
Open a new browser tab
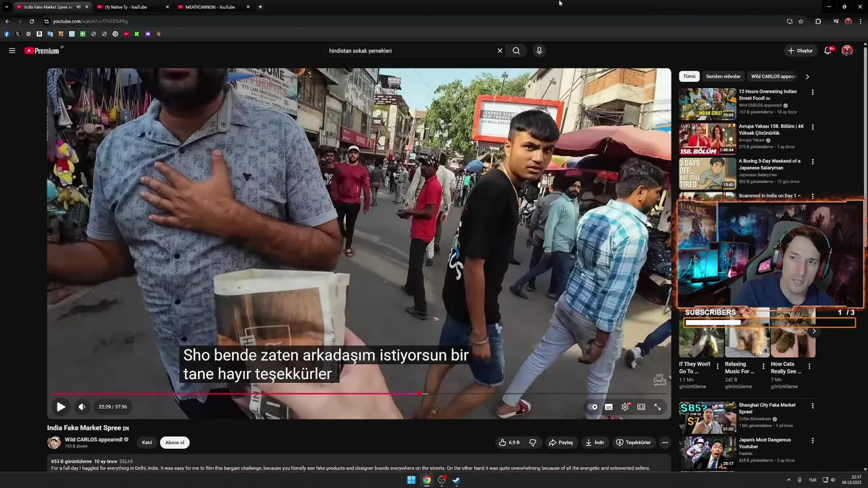coord(260,7)
